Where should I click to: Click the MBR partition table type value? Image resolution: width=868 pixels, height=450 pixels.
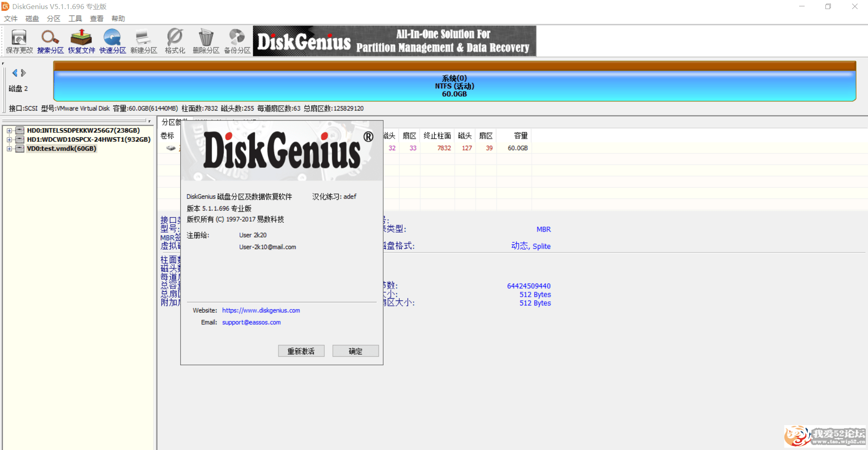tap(544, 229)
